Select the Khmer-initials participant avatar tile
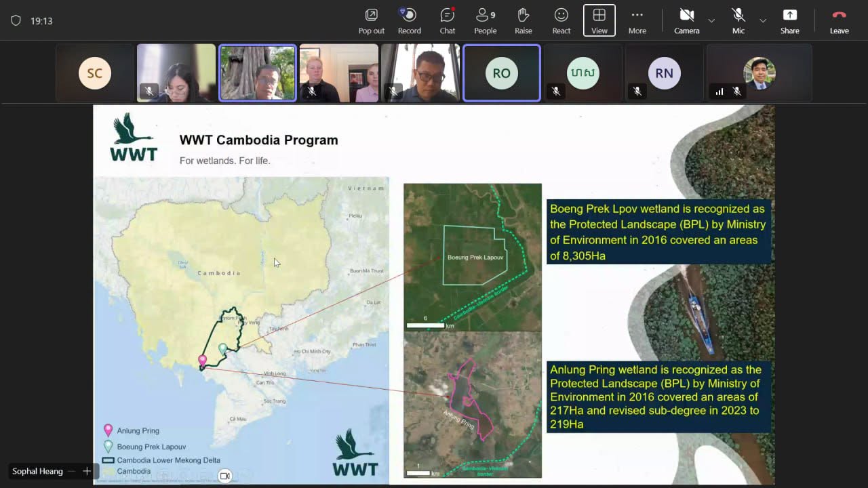Image resolution: width=868 pixels, height=488 pixels. tap(583, 73)
